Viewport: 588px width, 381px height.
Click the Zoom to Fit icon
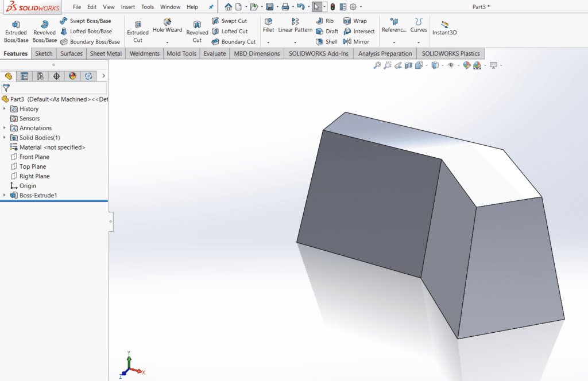coord(377,65)
